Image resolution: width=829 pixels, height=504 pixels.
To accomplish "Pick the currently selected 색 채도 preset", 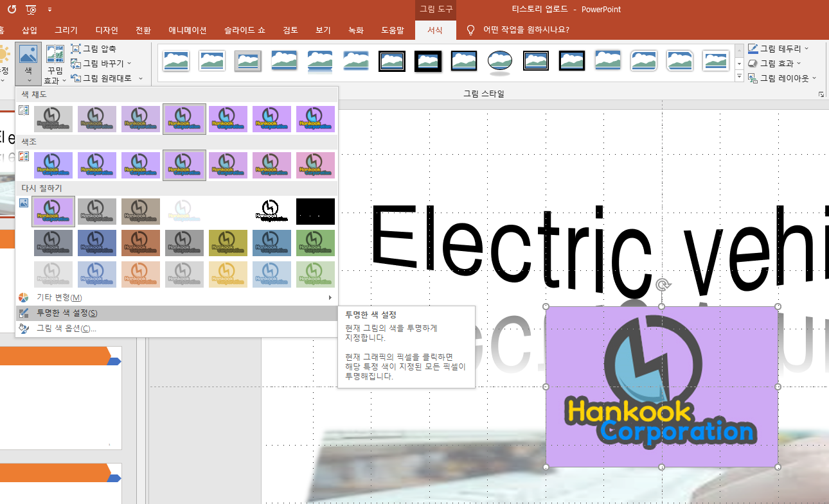I will (x=184, y=119).
